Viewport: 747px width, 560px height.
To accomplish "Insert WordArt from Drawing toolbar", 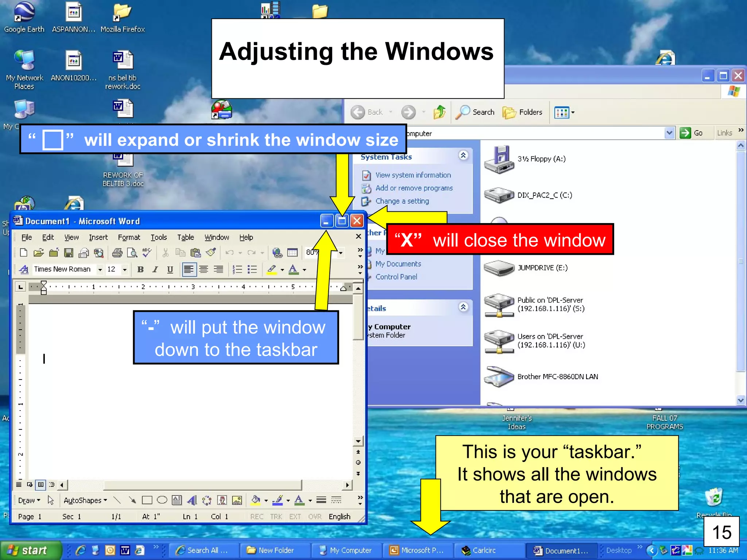I will click(192, 500).
